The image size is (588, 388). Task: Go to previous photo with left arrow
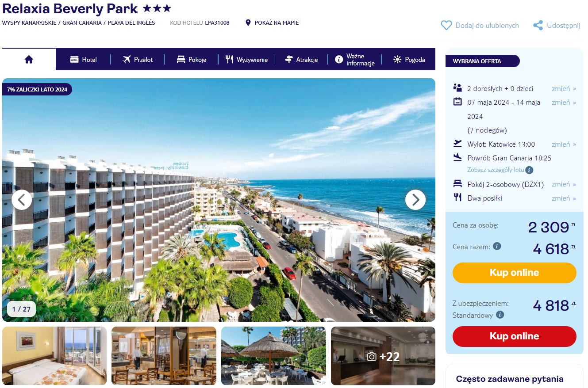click(22, 200)
